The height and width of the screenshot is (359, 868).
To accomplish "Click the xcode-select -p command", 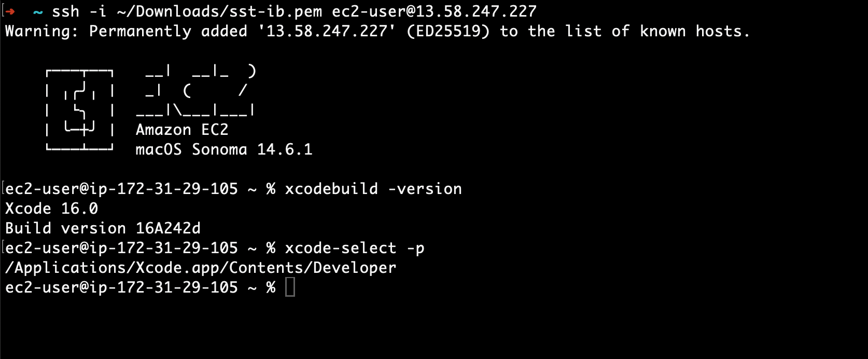I will [x=355, y=248].
